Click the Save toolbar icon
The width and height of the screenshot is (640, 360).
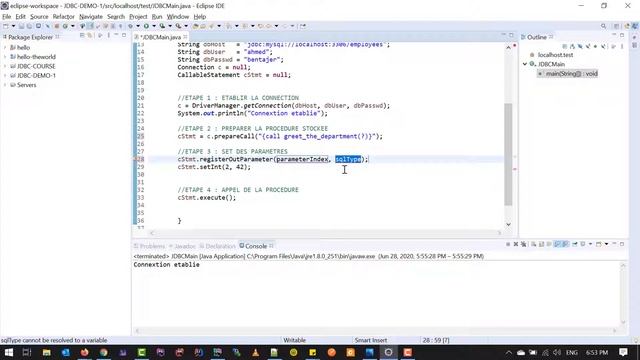click(x=21, y=26)
